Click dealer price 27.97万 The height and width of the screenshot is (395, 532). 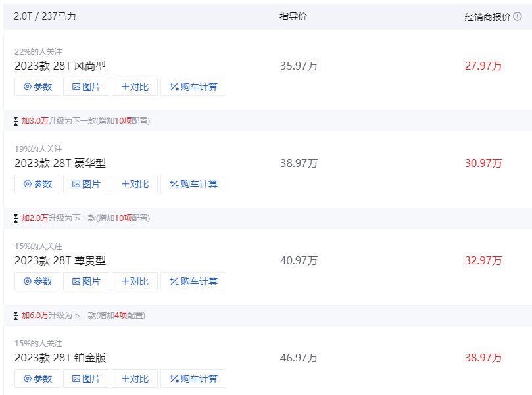[483, 66]
